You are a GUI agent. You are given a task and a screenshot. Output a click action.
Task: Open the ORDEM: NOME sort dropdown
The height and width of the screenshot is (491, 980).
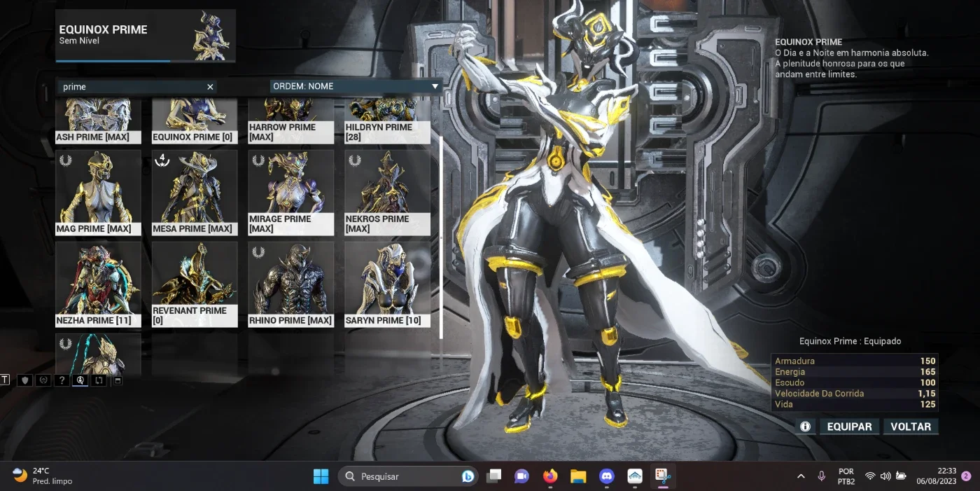click(x=356, y=86)
